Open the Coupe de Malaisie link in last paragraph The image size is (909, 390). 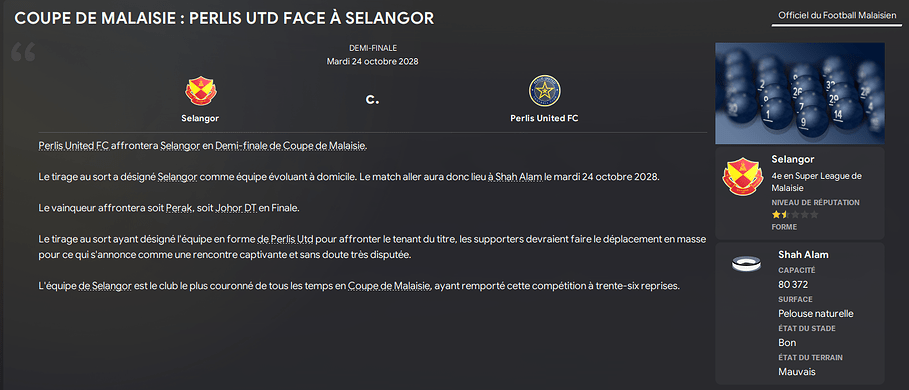[389, 286]
